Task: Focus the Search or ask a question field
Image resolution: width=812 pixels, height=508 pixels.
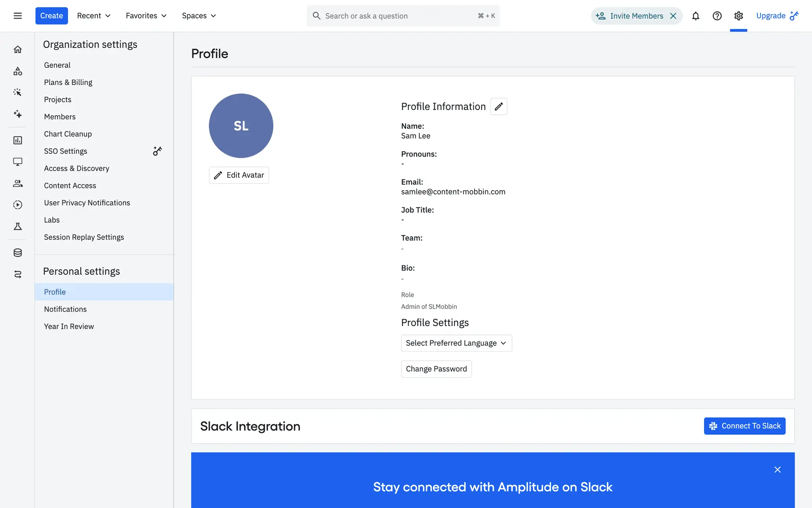Action: coord(398,16)
